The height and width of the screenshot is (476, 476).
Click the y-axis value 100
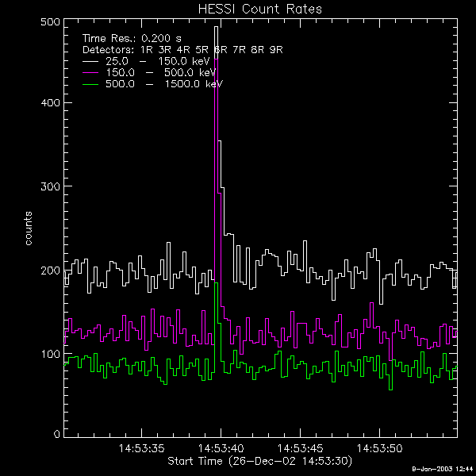pyautogui.click(x=51, y=354)
